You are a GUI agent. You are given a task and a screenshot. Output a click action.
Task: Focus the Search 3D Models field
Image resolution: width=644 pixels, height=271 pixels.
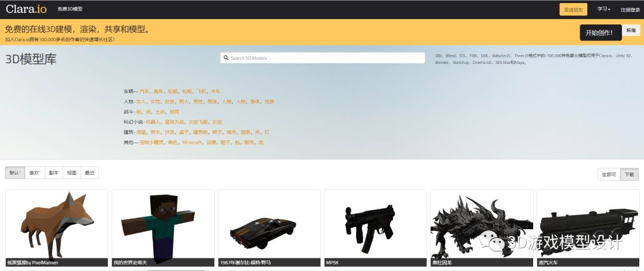click(x=323, y=58)
